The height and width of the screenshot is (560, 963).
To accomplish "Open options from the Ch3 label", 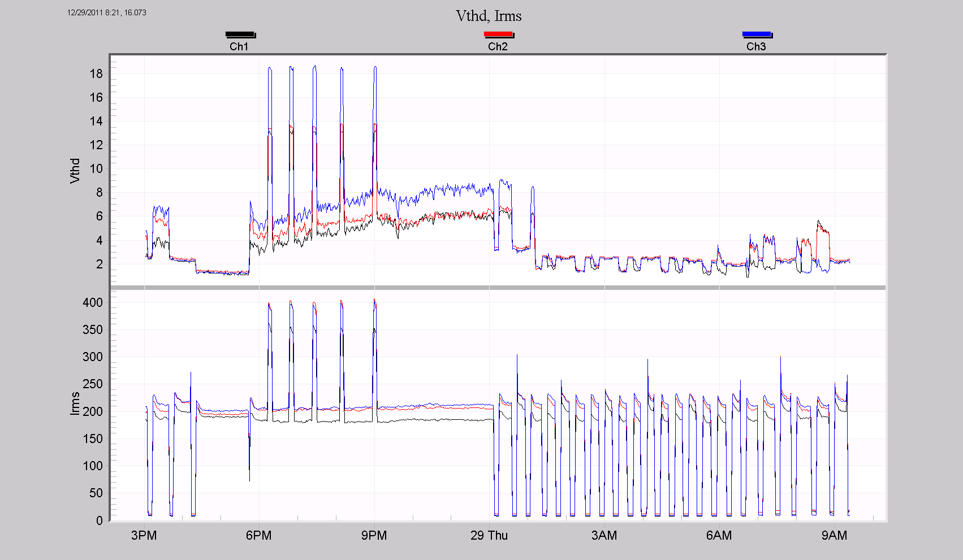I will pos(756,46).
